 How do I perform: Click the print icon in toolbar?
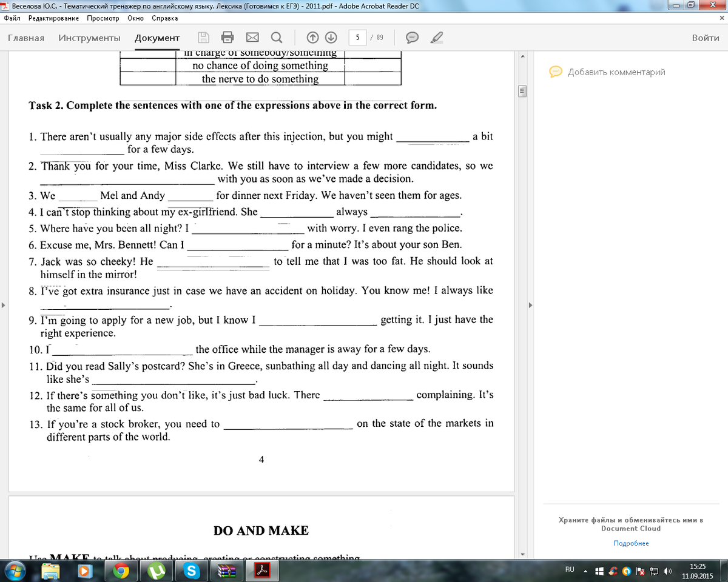(x=227, y=38)
